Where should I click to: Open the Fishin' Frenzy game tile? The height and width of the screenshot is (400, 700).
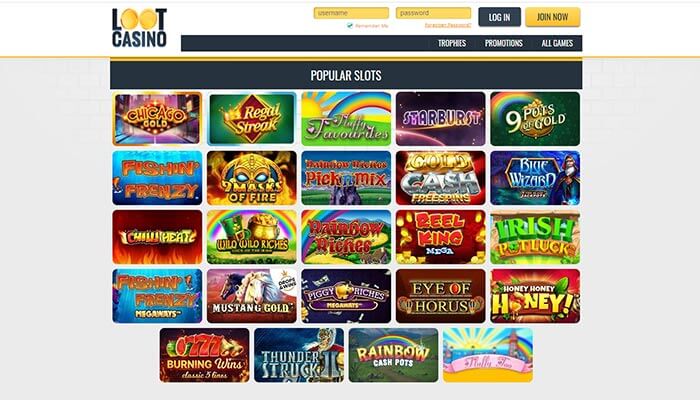[x=157, y=178]
